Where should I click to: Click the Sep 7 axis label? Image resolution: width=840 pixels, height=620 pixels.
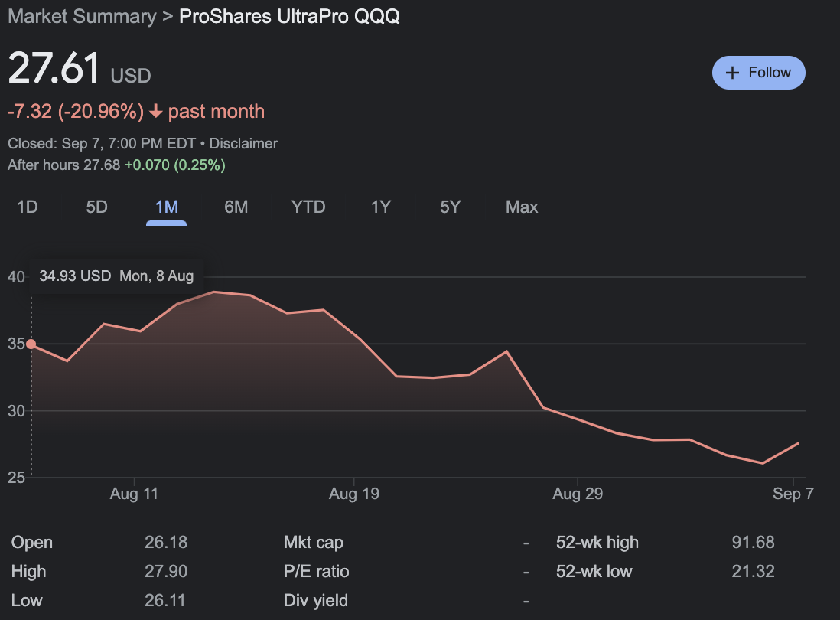(793, 494)
